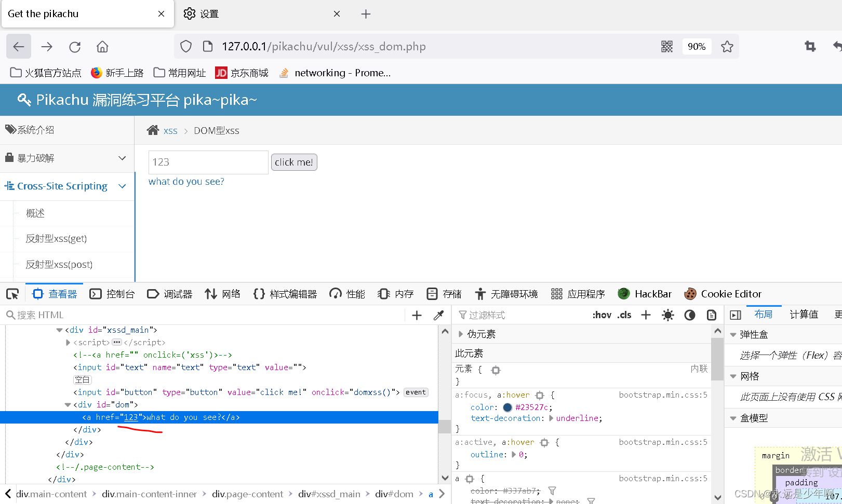Screen dimensions: 842x504
Task: Collapse the 弹性盒 flexbox section
Action: point(733,335)
